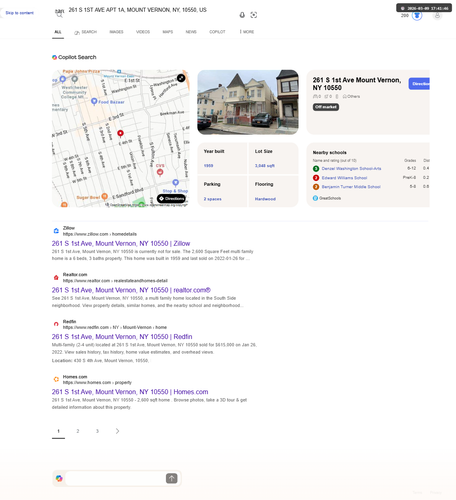The image size is (456, 500).
Task: Click the microphone voice search icon
Action: [242, 15]
